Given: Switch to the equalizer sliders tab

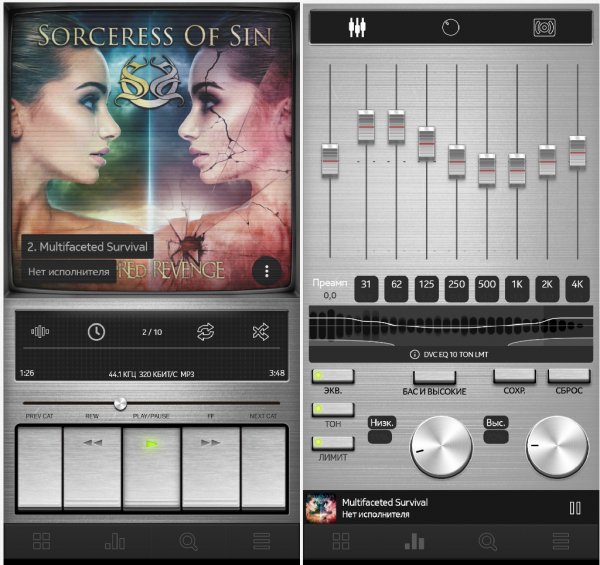Looking at the screenshot, I should point(357,27).
